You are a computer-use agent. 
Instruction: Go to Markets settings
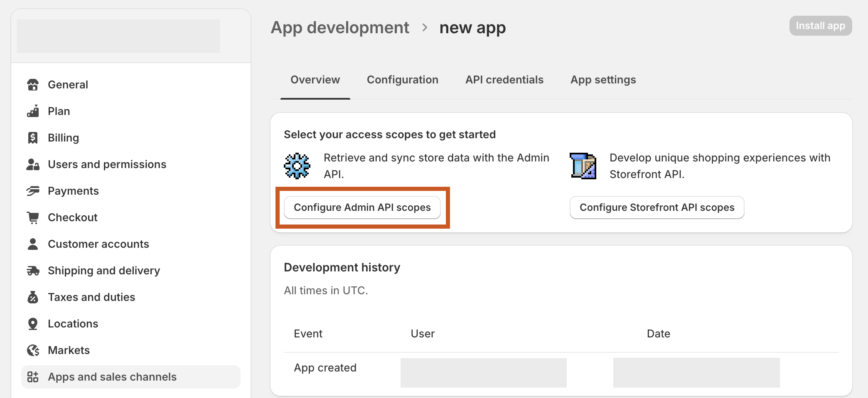pos(131,350)
